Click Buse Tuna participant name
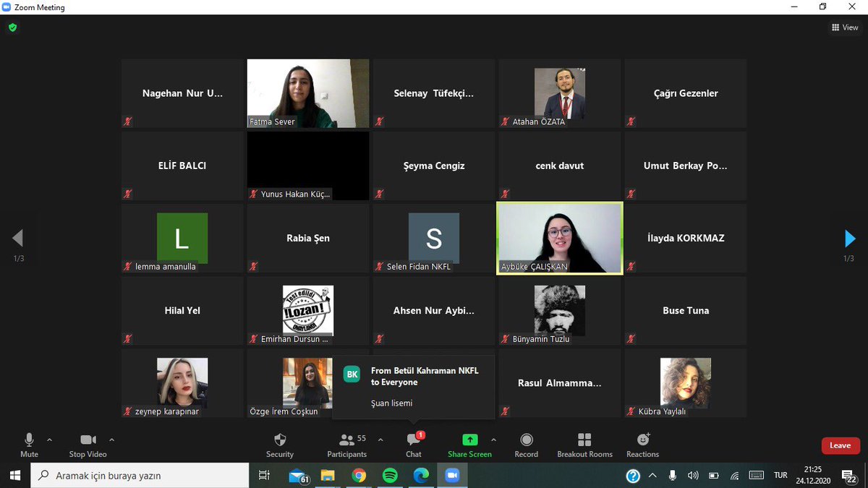 686,310
